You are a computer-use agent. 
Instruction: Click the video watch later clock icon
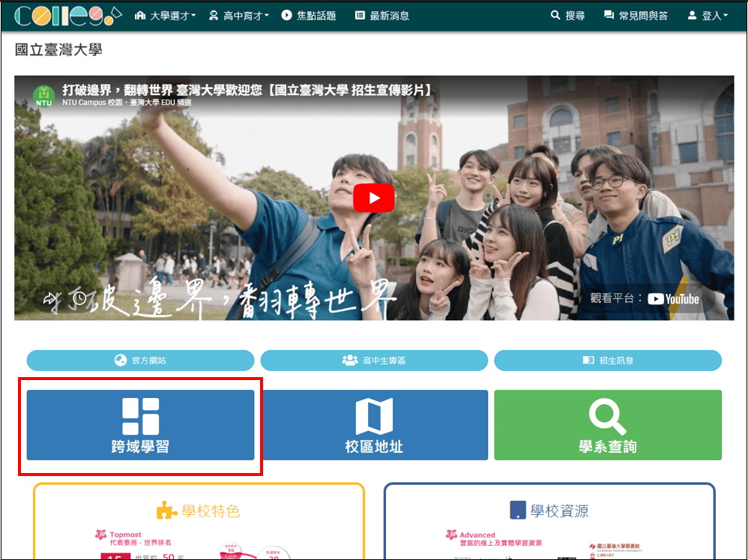click(79, 299)
